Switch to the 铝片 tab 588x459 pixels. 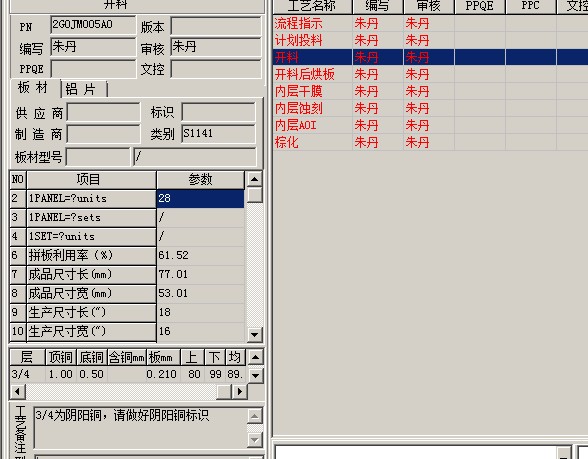(84, 89)
